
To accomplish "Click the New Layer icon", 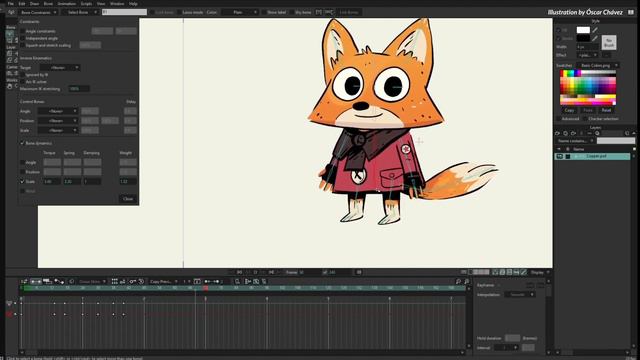I will [x=558, y=133].
